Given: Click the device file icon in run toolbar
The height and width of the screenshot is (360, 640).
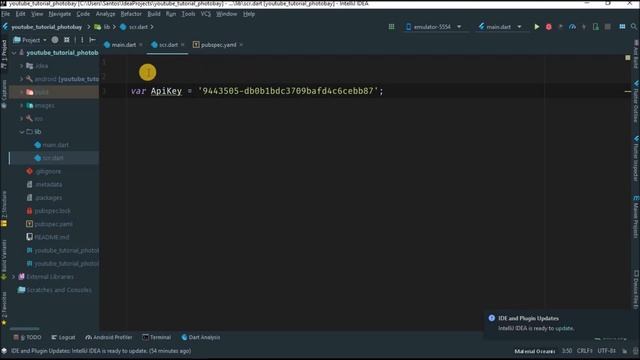Looking at the screenshot, I should 596,27.
